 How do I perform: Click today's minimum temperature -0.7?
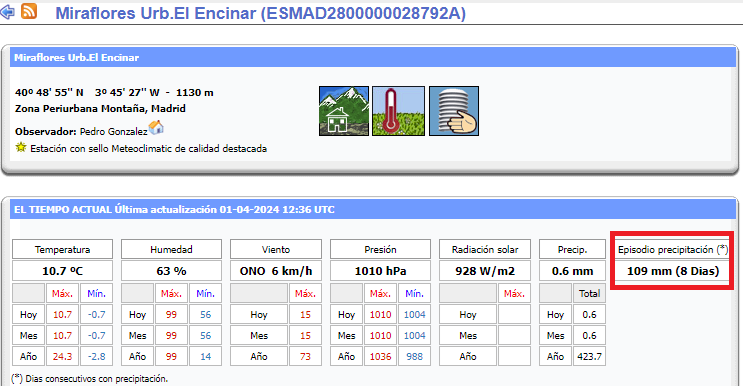click(x=96, y=314)
